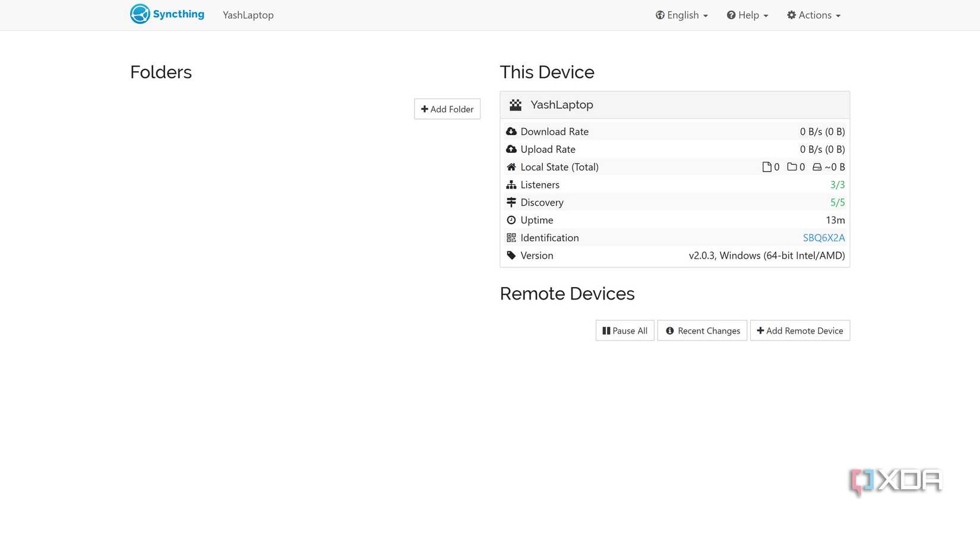Click the Uptime clock icon

(x=511, y=220)
